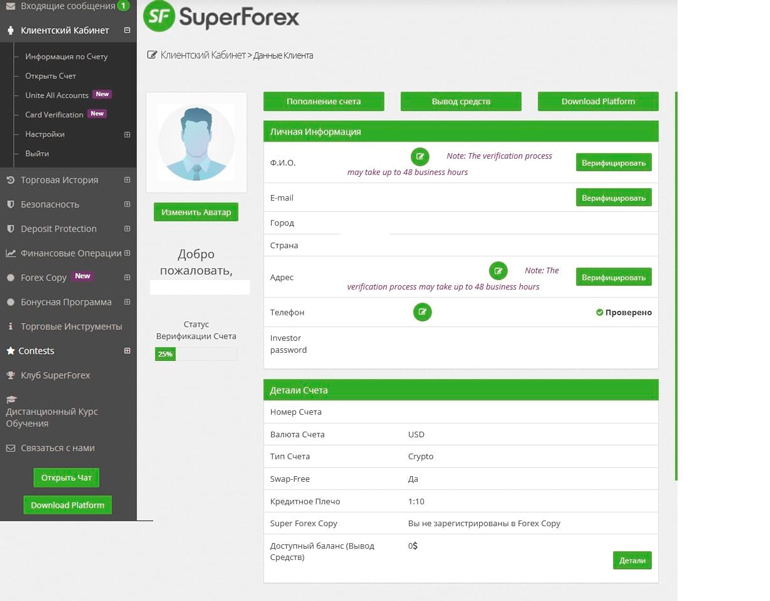Click Вывод средств button
This screenshot has width=770, height=601.
461,101
